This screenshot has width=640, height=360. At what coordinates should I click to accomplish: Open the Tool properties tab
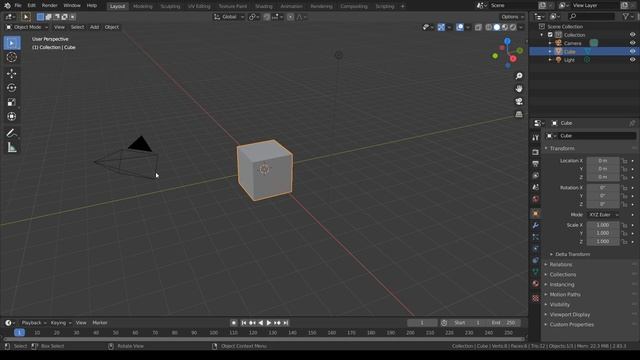(536, 138)
